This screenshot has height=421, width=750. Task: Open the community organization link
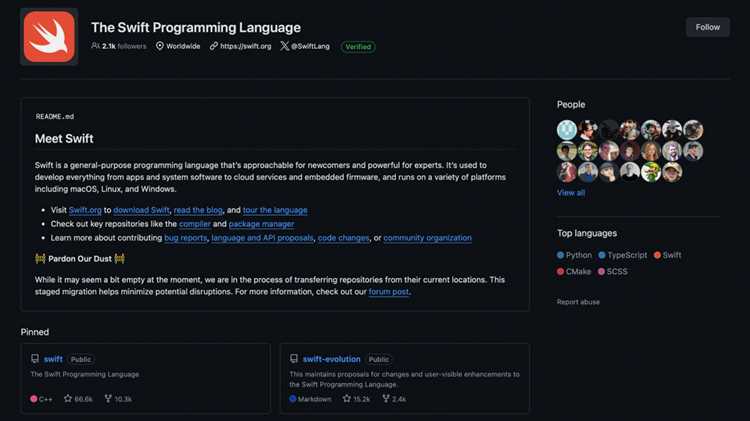pyautogui.click(x=427, y=238)
